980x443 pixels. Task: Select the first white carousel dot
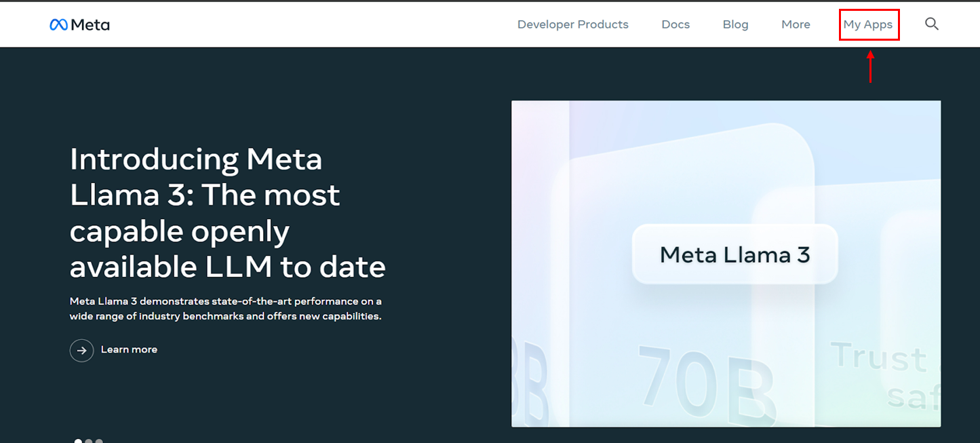[x=79, y=441]
